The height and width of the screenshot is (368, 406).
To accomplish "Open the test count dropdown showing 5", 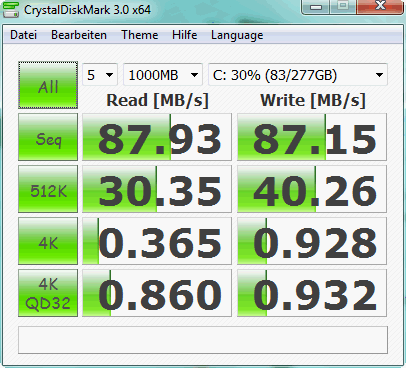I will click(100, 75).
